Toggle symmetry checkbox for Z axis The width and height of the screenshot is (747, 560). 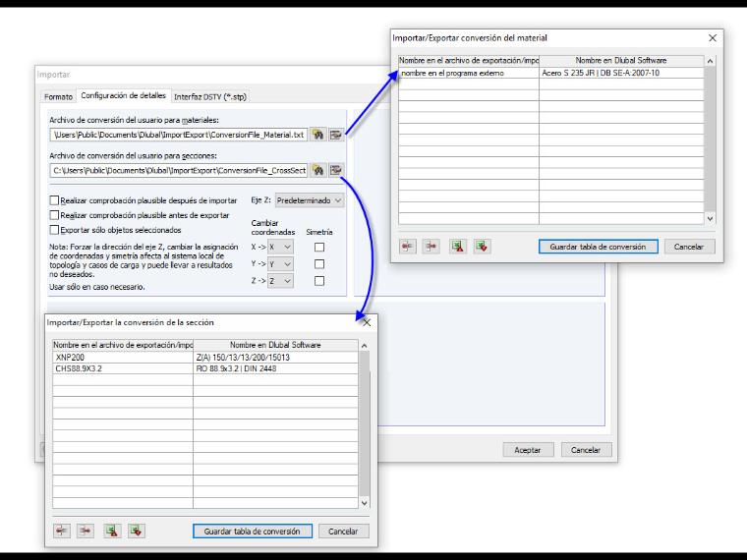coord(319,281)
